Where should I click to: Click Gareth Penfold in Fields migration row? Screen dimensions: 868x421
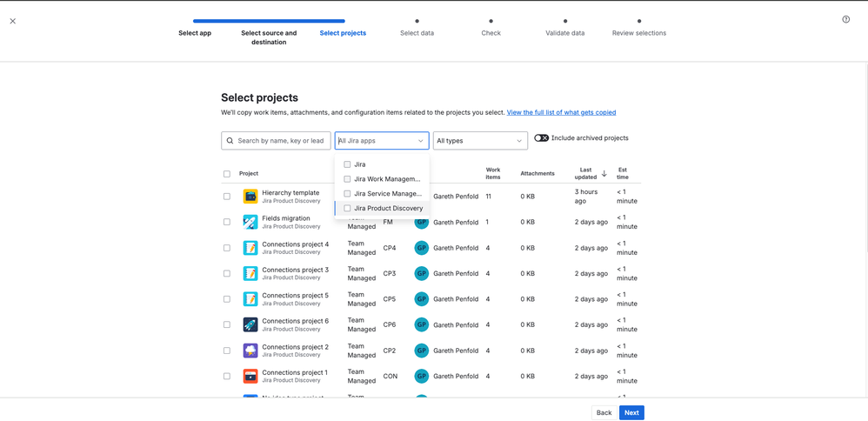coord(456,223)
